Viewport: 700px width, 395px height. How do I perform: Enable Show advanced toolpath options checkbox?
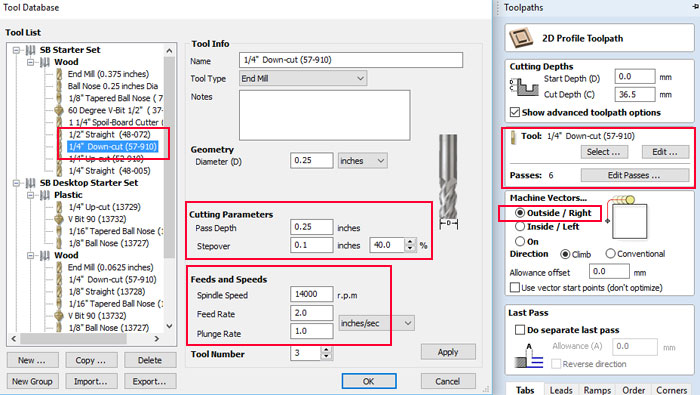pos(515,112)
